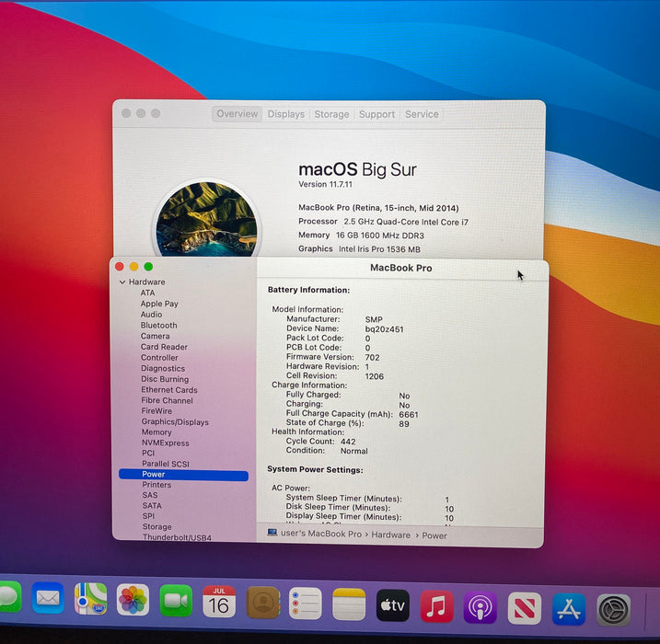Screen dimensions: 660x644
Task: Select Graphics/Displays in the sidebar
Action: click(175, 422)
